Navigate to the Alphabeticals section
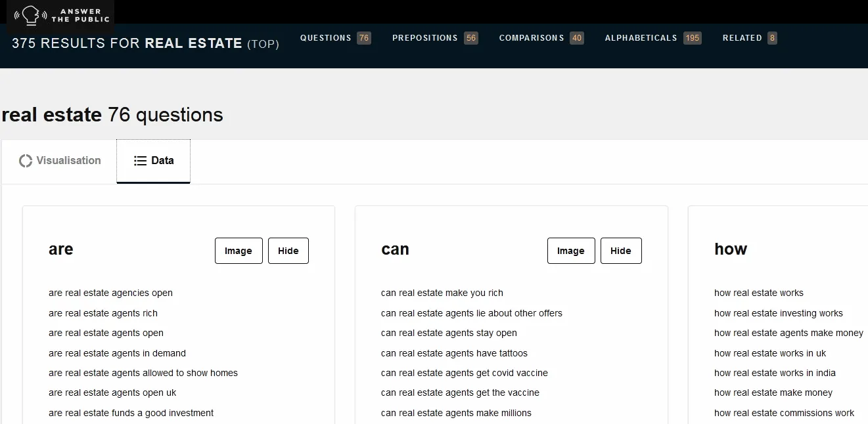This screenshot has height=424, width=868. [652, 38]
